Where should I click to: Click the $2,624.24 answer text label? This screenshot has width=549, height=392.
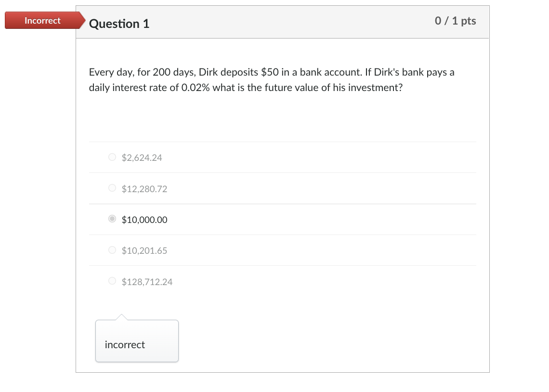pos(142,157)
